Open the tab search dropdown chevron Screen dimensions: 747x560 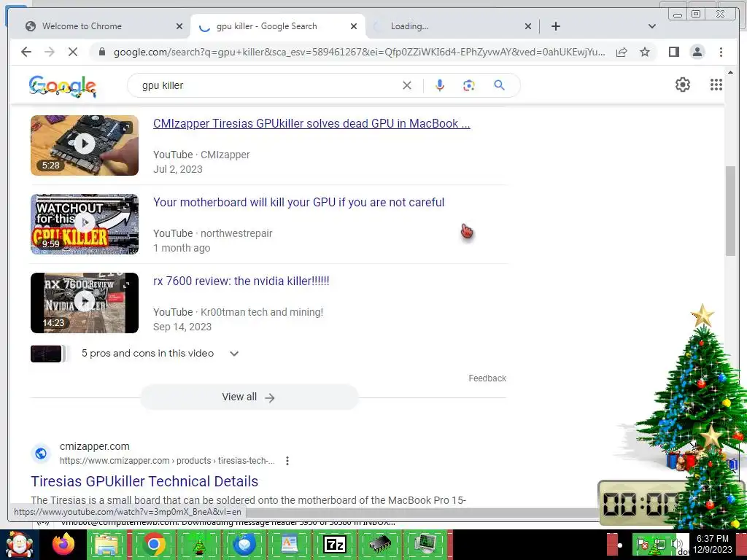(x=652, y=26)
